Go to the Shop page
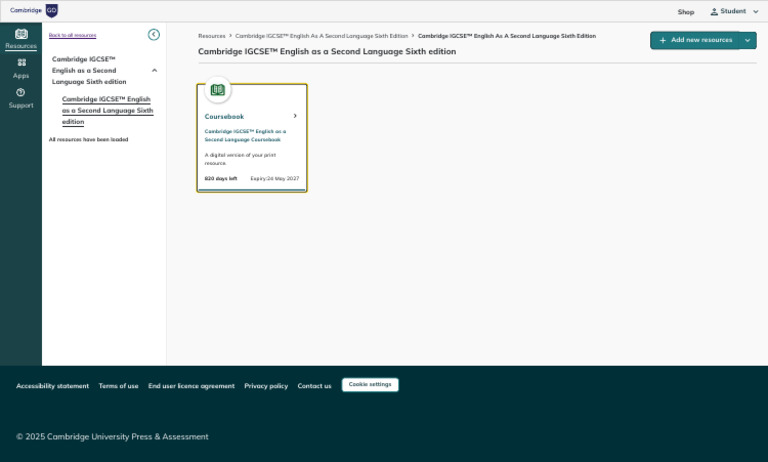The image size is (768, 462). point(686,12)
